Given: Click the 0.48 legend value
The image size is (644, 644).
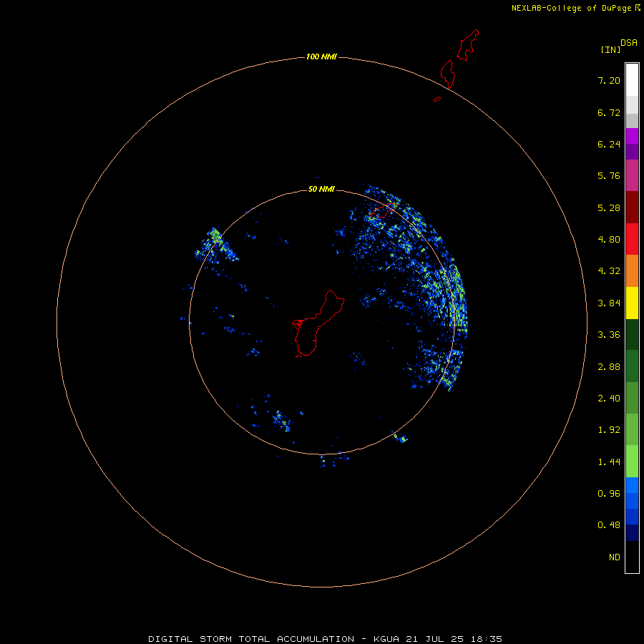Looking at the screenshot, I should click(x=609, y=525).
